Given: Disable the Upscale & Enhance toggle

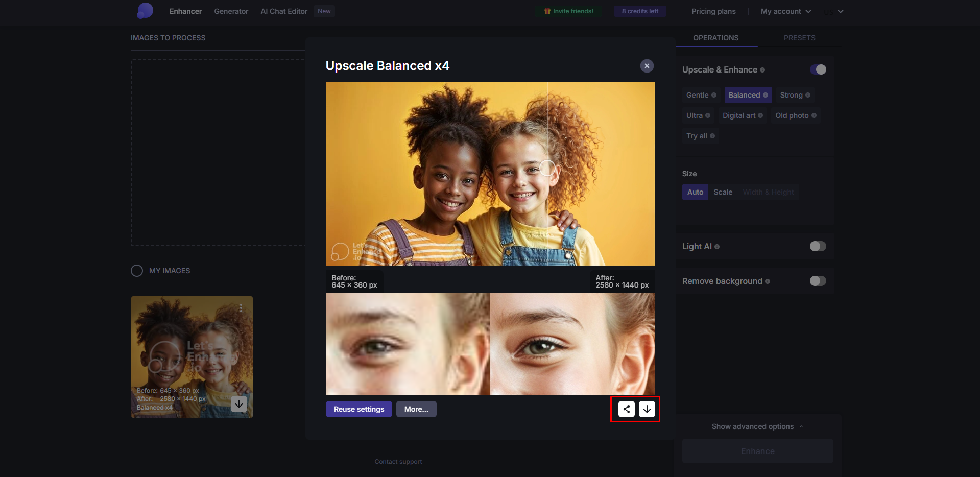Looking at the screenshot, I should (818, 69).
